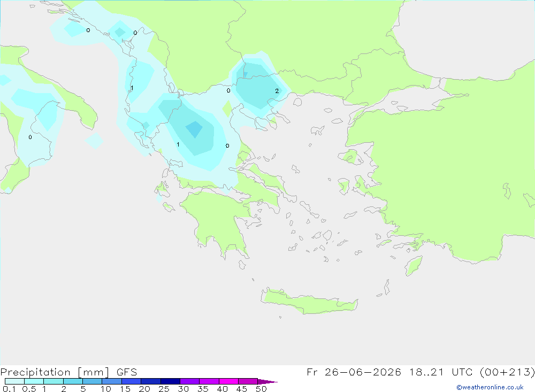Click the '0' label on the Croatian coast
Viewport: 535px width, 392px height.
tap(135, 33)
